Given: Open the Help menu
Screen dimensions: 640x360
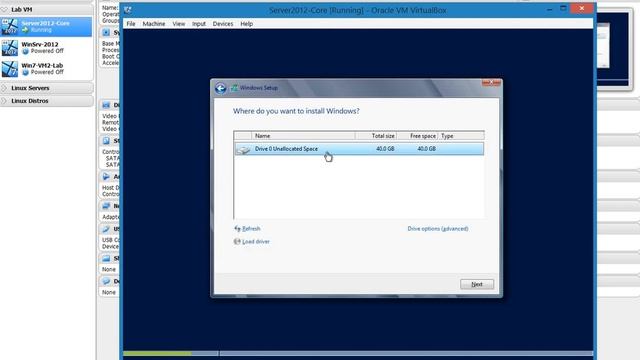Looking at the screenshot, I should tap(247, 24).
